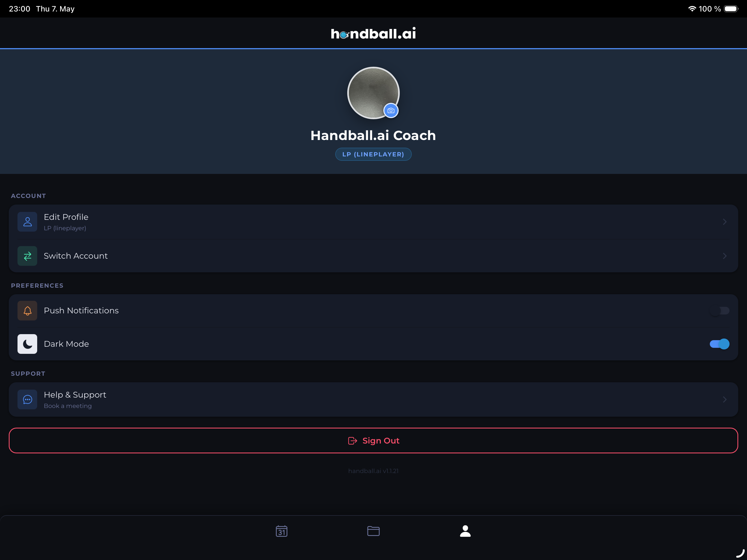Click the Edit Profile label

pyautogui.click(x=66, y=217)
